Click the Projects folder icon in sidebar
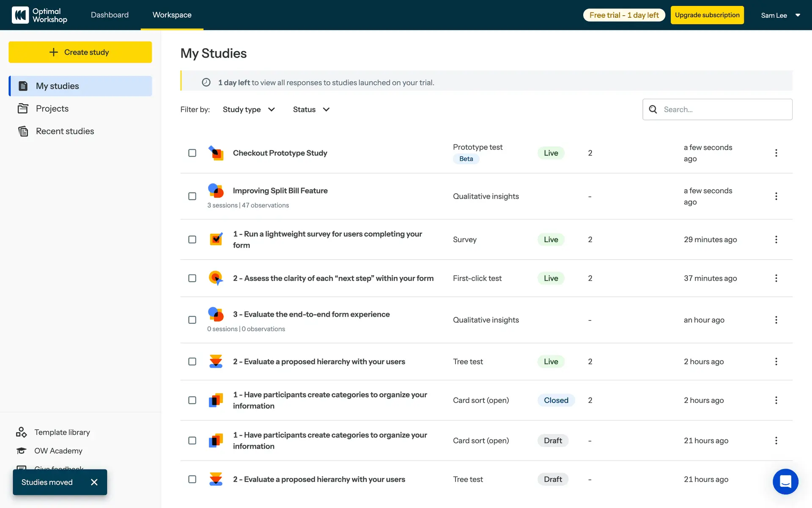The height and width of the screenshot is (508, 812). coord(23,108)
